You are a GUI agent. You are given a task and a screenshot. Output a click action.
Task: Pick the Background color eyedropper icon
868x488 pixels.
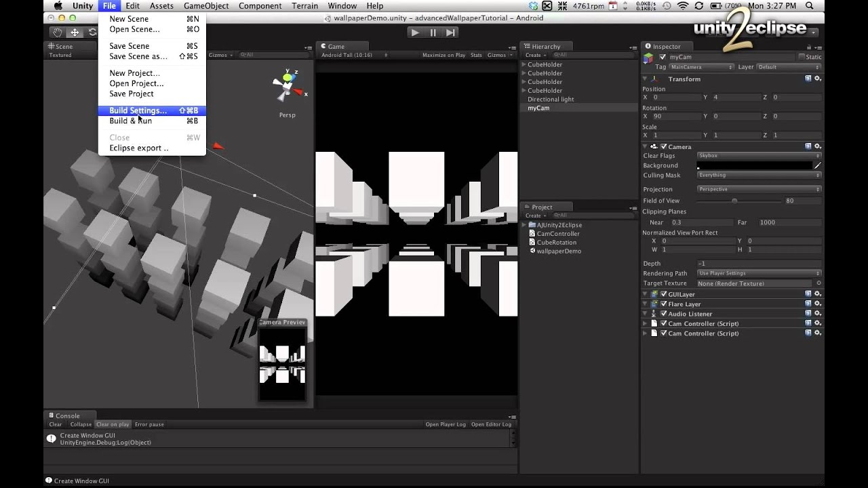click(818, 165)
